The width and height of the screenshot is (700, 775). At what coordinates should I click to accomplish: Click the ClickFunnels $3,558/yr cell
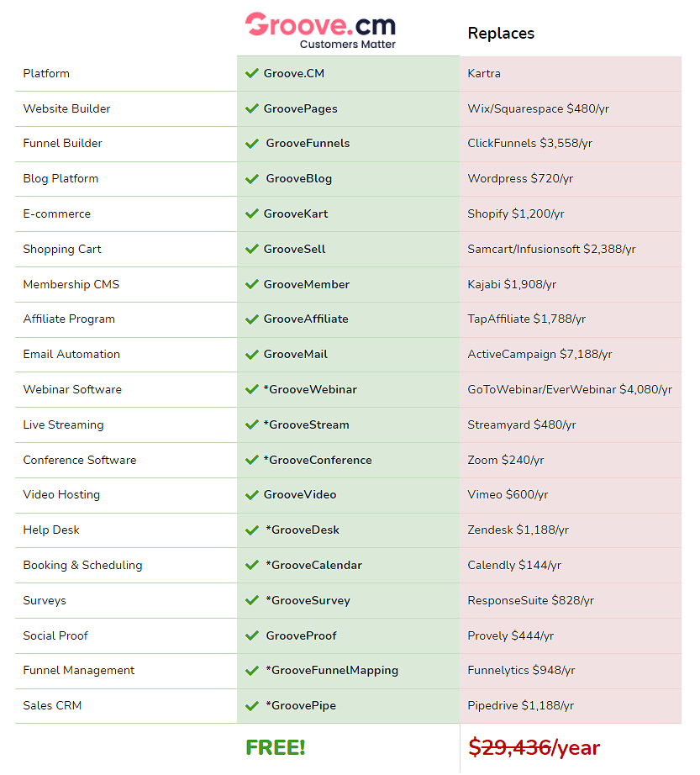[x=529, y=144]
